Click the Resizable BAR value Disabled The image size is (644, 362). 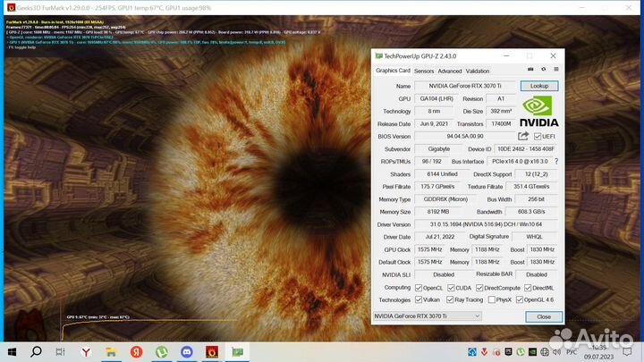537,274
